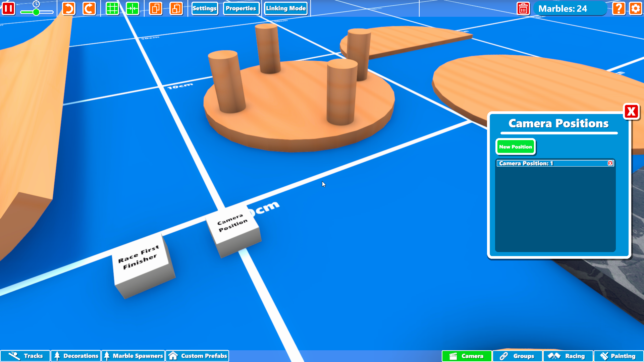Toggle the grid display icon
644x362 pixels.
tap(112, 8)
